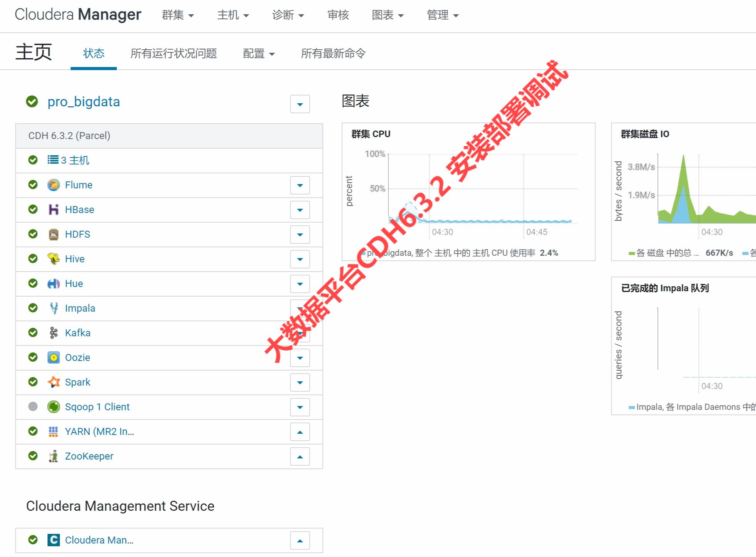The width and height of the screenshot is (756, 557).
Task: Click the Hue service icon
Action: pyautogui.click(x=54, y=284)
